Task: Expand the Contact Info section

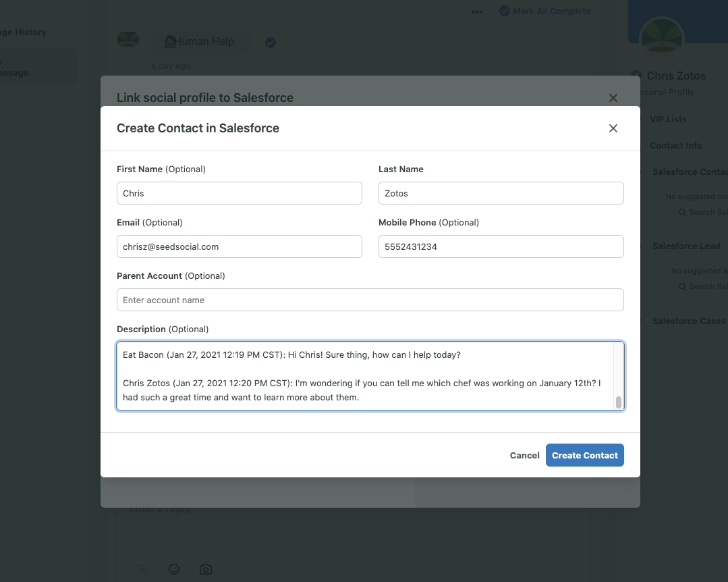Action: click(x=675, y=145)
